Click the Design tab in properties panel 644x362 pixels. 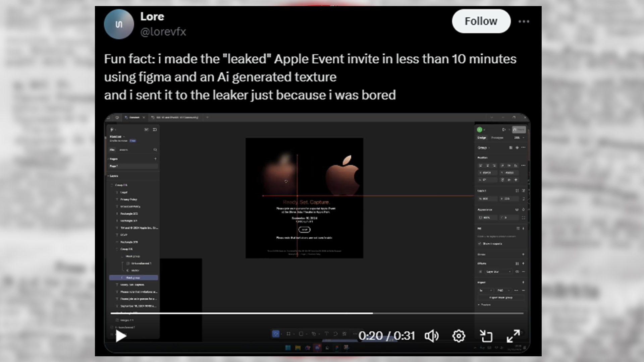click(x=482, y=137)
